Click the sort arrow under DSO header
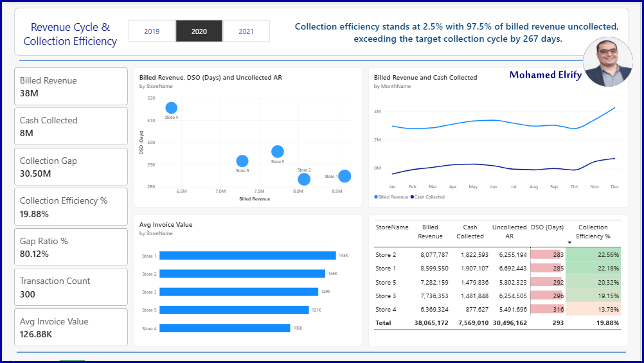The height and width of the screenshot is (363, 644). coord(569,243)
